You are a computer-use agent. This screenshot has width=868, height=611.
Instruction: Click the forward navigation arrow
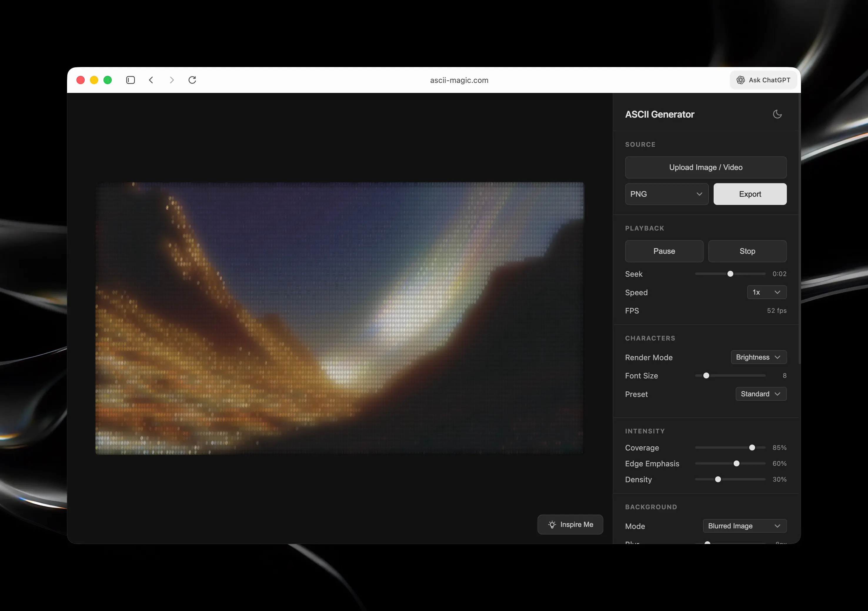point(172,80)
